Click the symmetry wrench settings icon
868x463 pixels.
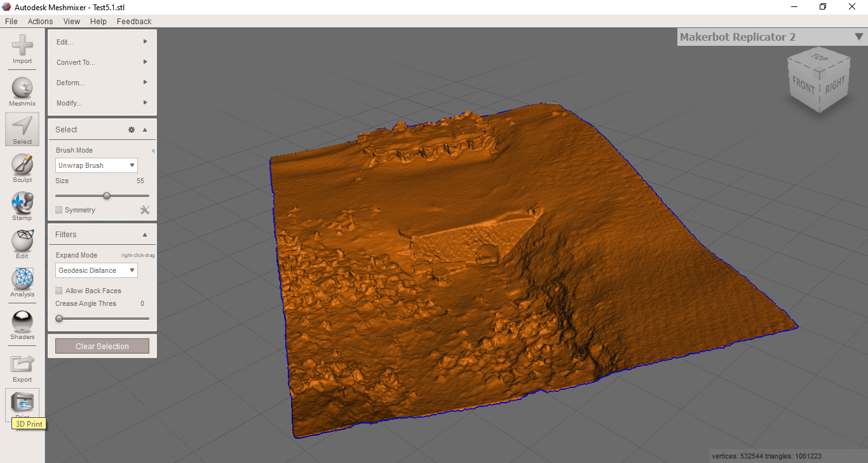(144, 210)
